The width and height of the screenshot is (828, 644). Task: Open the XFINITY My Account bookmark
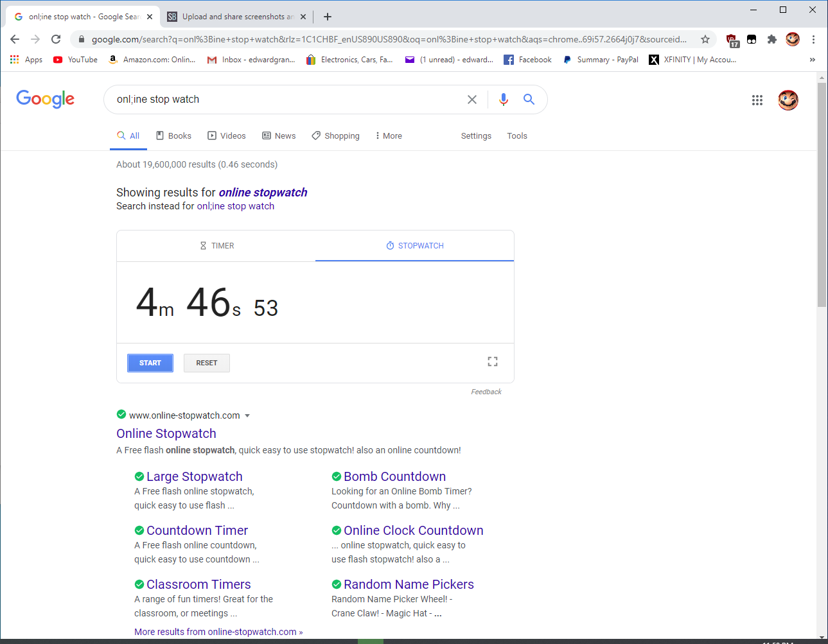(x=692, y=60)
